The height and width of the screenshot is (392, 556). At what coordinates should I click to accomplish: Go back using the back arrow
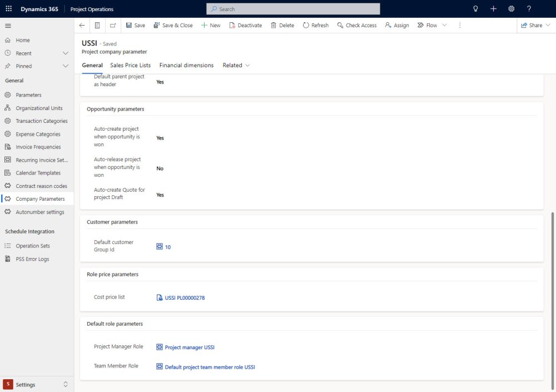click(82, 25)
